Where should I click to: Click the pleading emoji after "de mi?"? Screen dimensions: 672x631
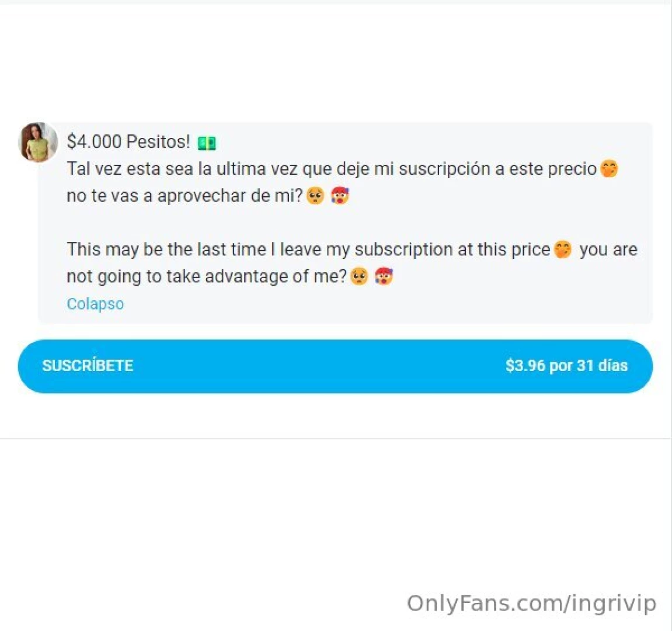point(315,196)
